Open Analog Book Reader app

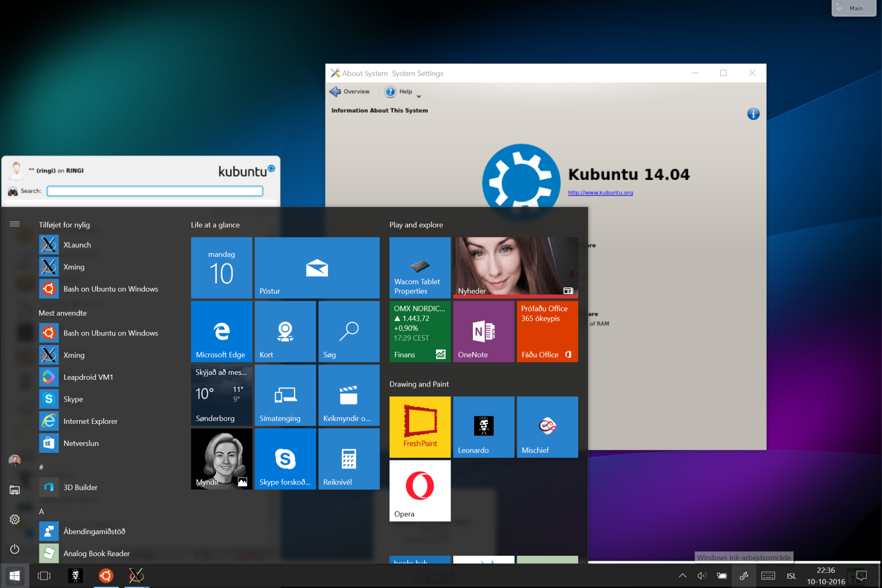[x=99, y=553]
